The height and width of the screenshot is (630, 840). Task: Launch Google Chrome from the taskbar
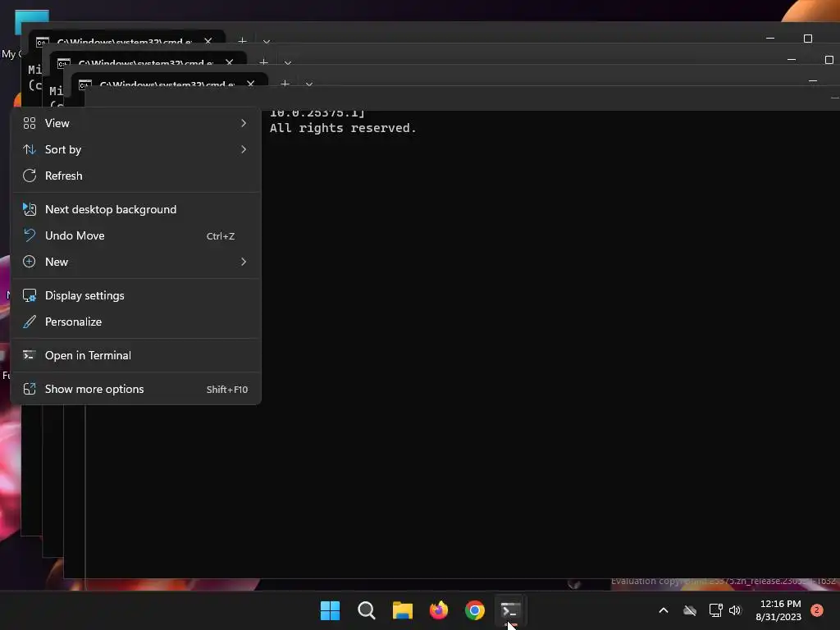(x=475, y=610)
